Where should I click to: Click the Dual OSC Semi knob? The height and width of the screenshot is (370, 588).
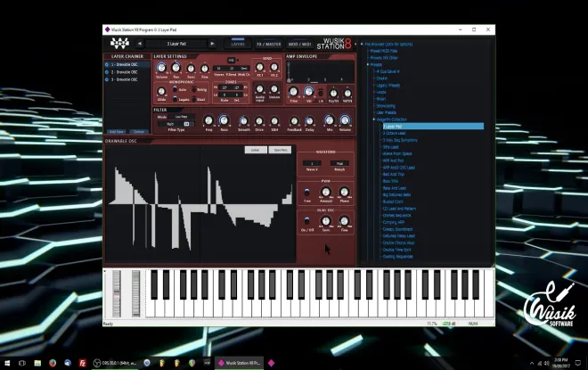326,221
